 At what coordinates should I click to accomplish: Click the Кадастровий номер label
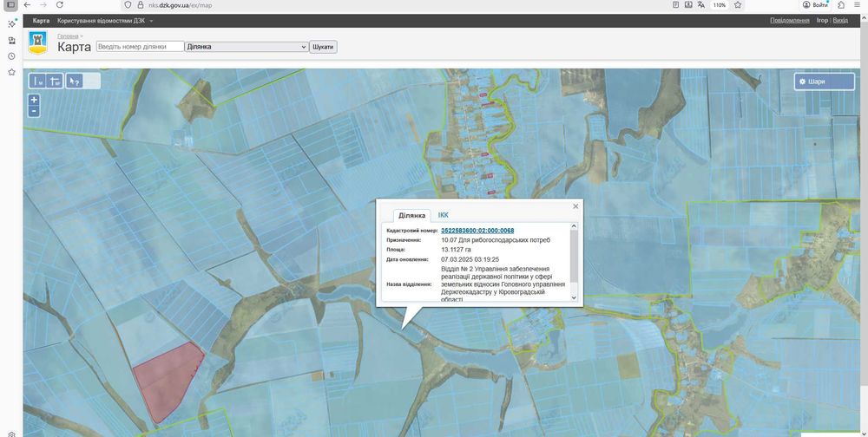pos(412,231)
